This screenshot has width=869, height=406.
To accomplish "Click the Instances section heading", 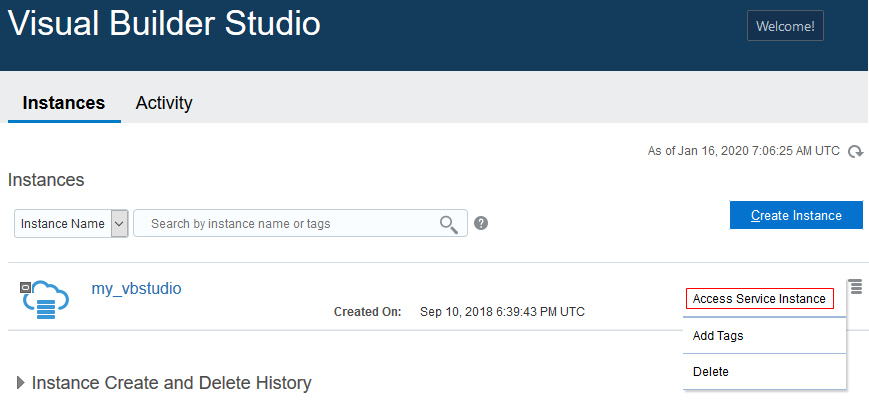I will point(46,180).
